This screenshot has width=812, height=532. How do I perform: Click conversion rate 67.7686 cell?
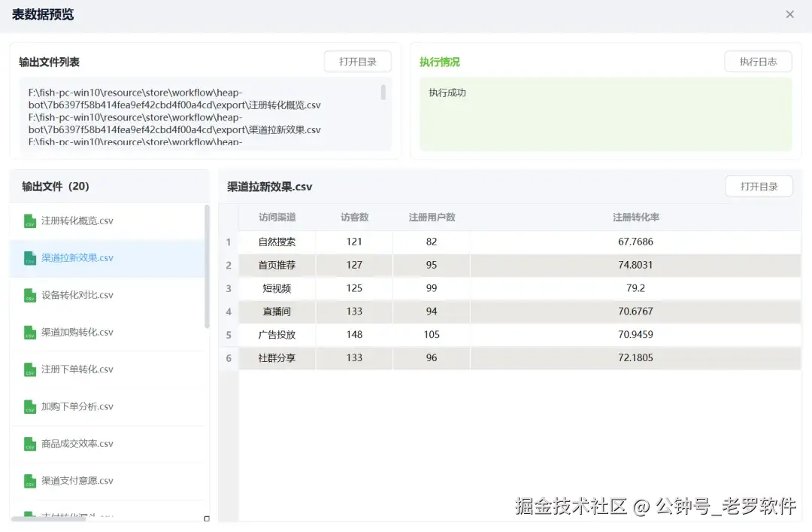(635, 242)
